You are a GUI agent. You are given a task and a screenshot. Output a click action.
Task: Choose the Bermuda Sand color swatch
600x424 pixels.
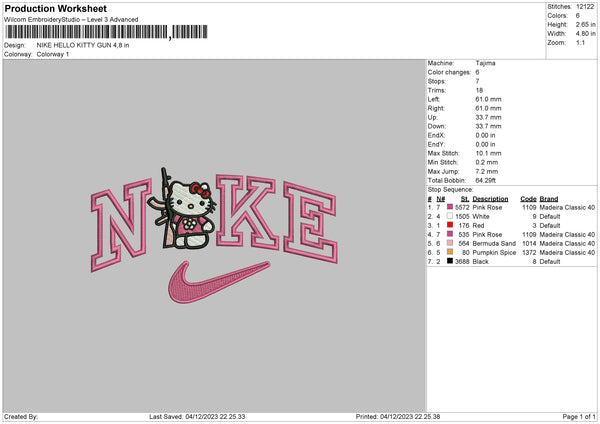450,243
